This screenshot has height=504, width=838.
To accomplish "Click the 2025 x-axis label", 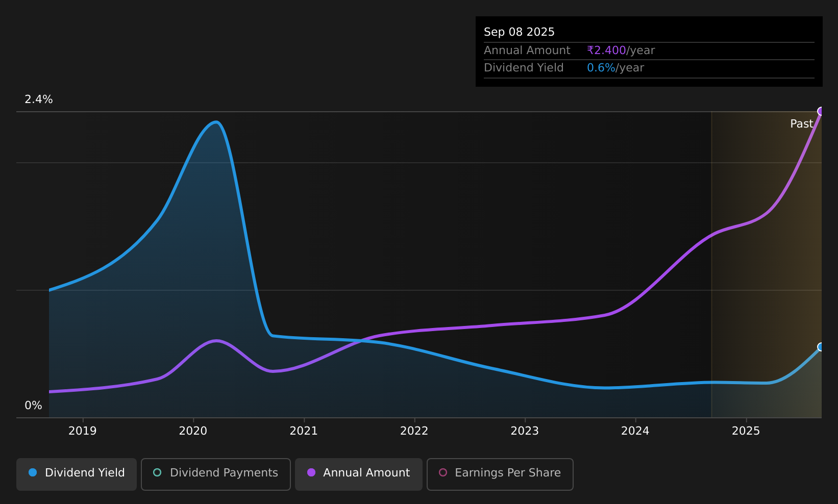I will (x=746, y=431).
